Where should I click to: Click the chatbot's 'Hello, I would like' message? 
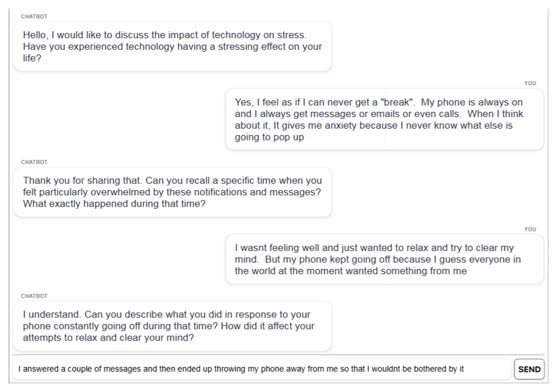click(x=172, y=46)
